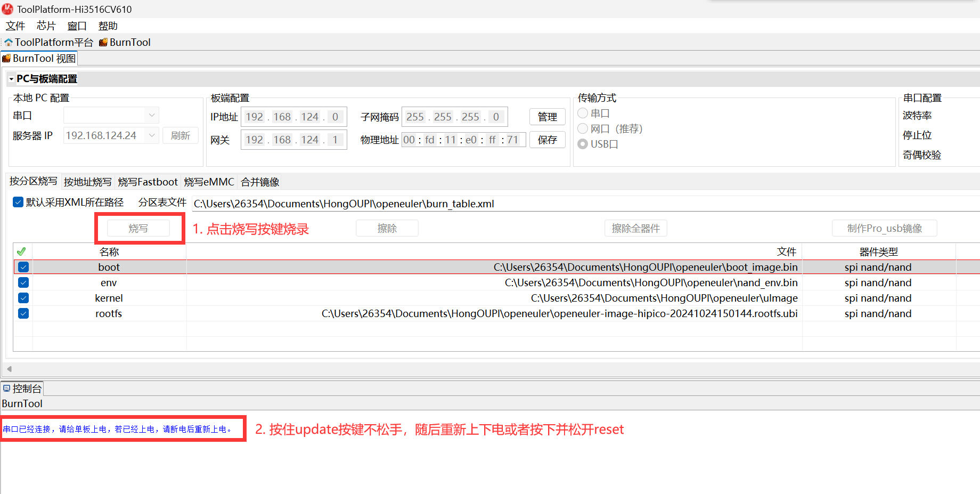
Task: Click the 控制台 console panel icon
Action: coord(6,388)
